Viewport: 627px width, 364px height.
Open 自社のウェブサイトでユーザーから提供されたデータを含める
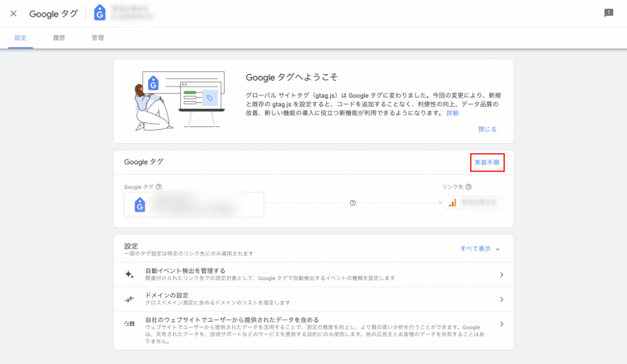(314, 331)
